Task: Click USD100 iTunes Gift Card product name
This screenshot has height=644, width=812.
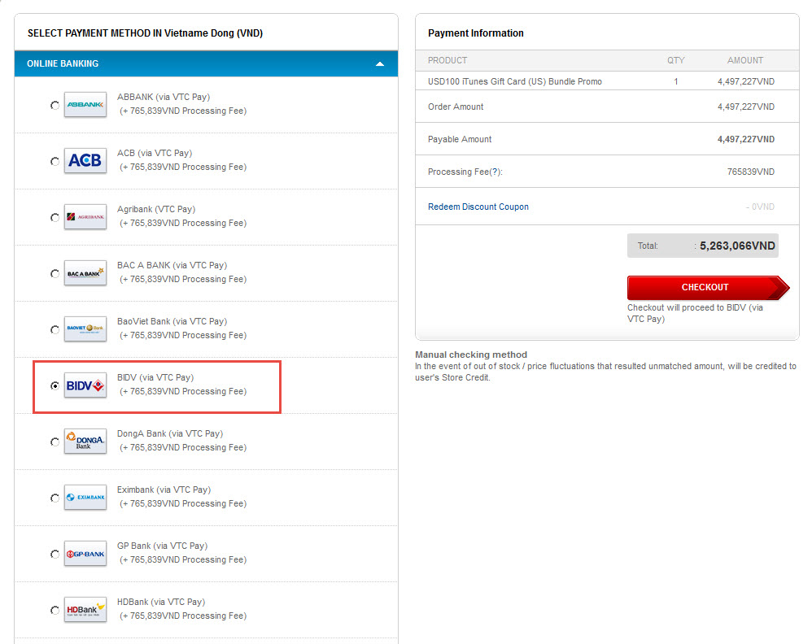Action: pos(515,81)
